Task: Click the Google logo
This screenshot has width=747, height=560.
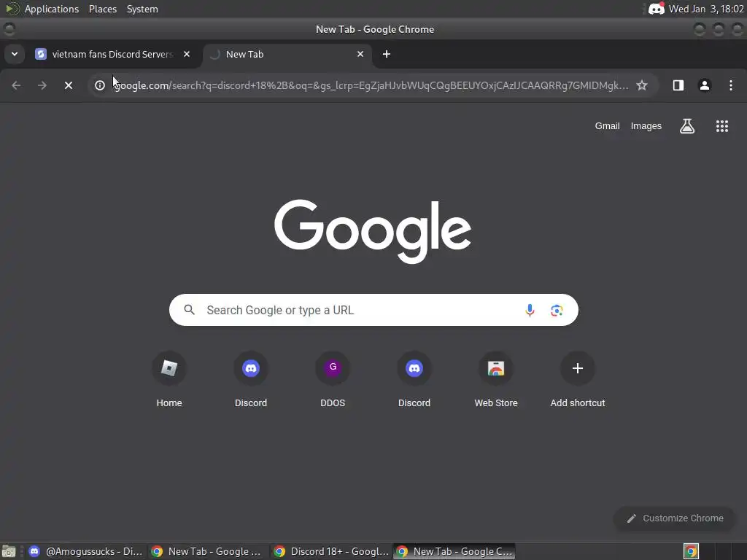Action: pyautogui.click(x=373, y=231)
